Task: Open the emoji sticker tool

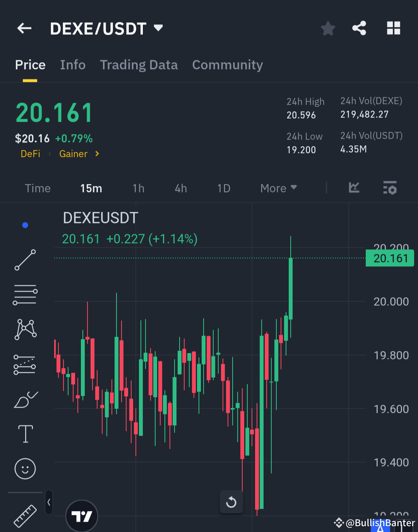Action: 25,469
